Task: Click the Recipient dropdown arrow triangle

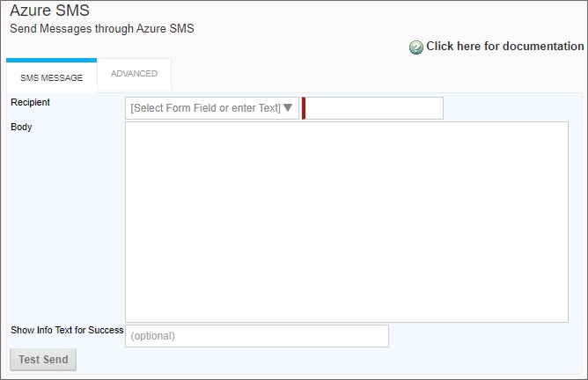Action: point(288,108)
